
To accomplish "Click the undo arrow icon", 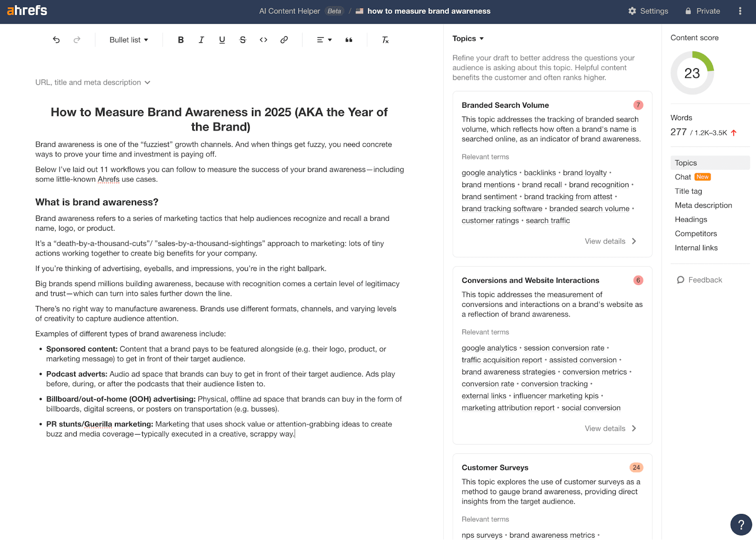I will coord(56,40).
